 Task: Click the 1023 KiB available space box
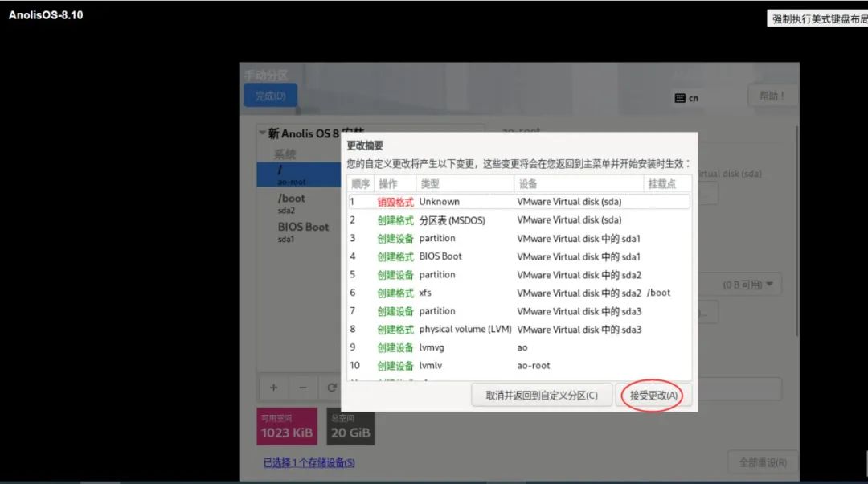tap(287, 426)
